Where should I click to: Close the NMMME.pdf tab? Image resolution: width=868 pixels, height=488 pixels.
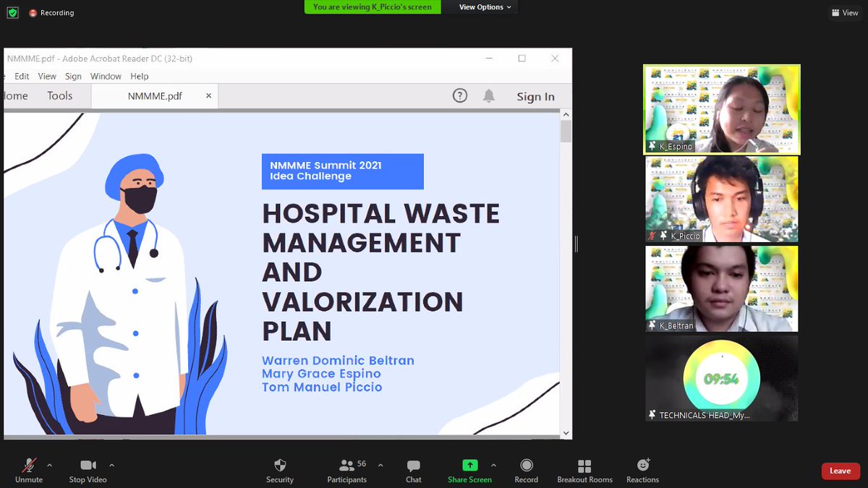[x=209, y=95]
